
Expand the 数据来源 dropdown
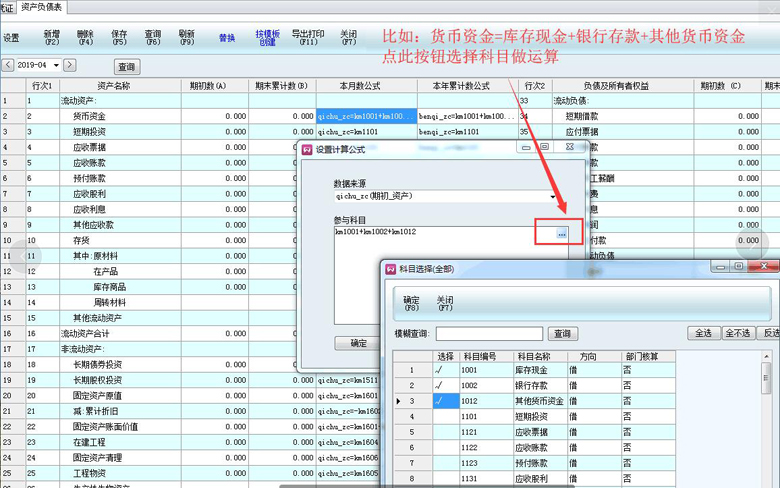(x=552, y=196)
